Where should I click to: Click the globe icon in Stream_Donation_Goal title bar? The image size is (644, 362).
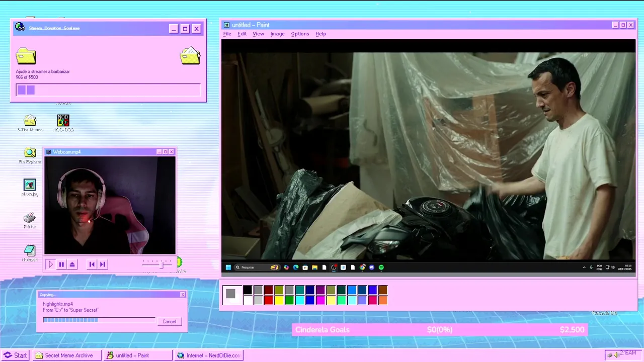click(x=20, y=27)
